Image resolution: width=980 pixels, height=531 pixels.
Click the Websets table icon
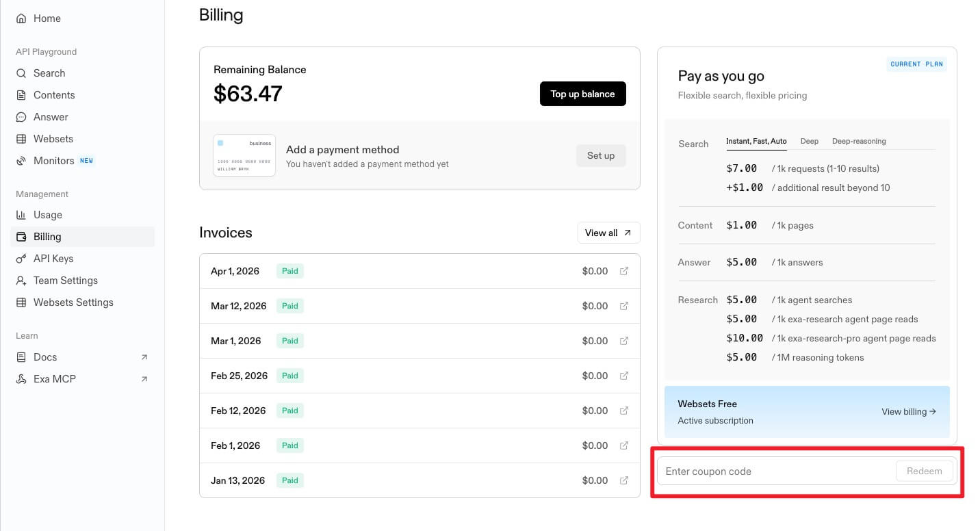21,139
